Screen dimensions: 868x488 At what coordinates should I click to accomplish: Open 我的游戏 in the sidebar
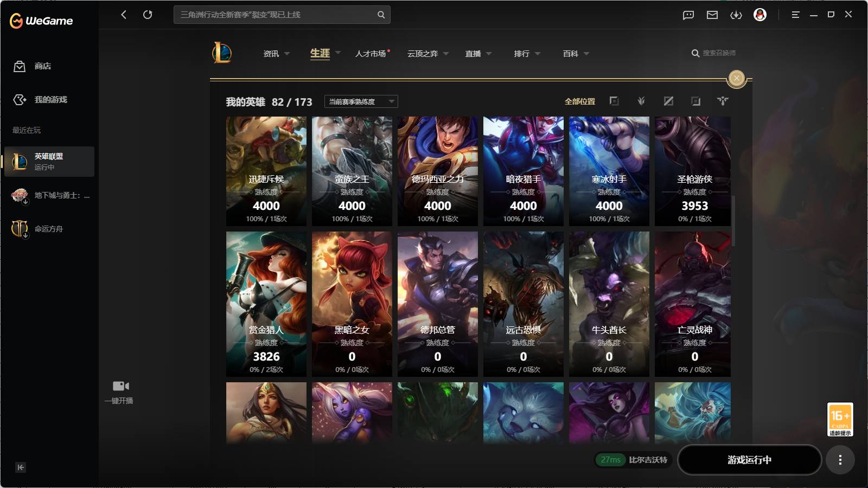click(x=51, y=100)
